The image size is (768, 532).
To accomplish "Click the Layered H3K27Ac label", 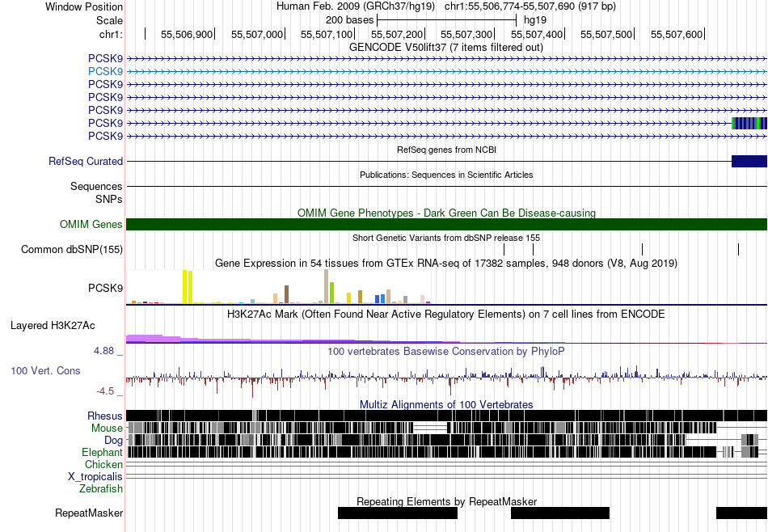I will (53, 326).
